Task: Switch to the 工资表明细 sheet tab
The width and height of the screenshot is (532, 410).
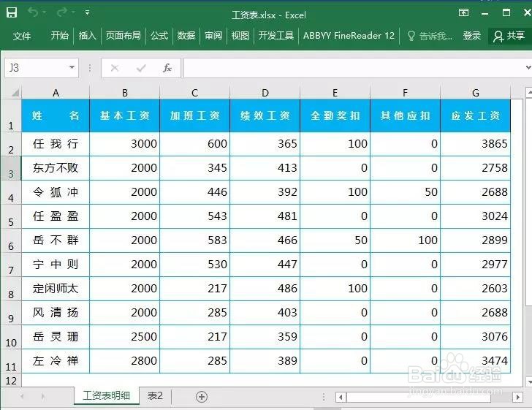Action: click(x=107, y=395)
